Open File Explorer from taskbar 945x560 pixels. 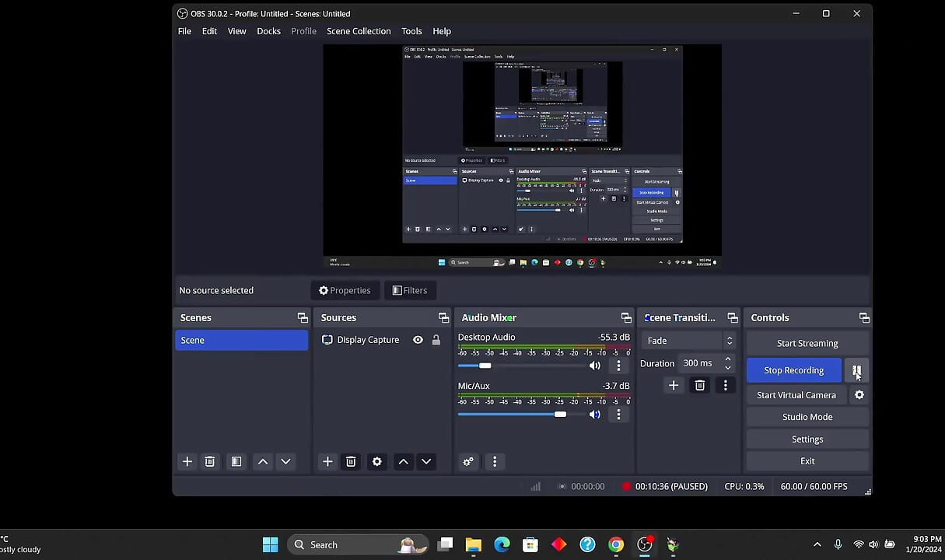tap(474, 544)
